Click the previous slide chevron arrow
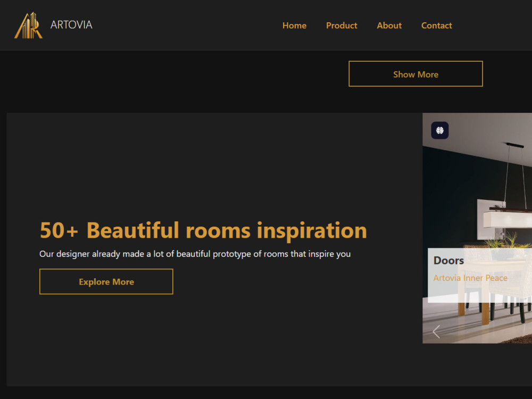 click(x=436, y=331)
